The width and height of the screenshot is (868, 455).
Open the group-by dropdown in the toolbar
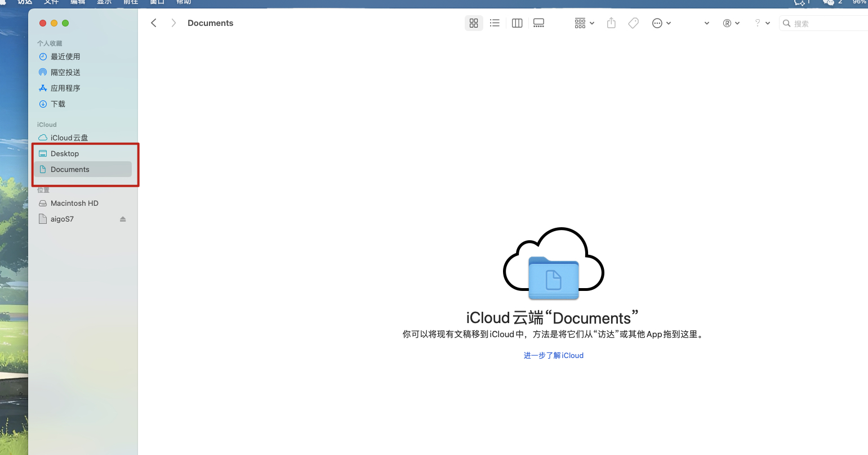tap(584, 23)
